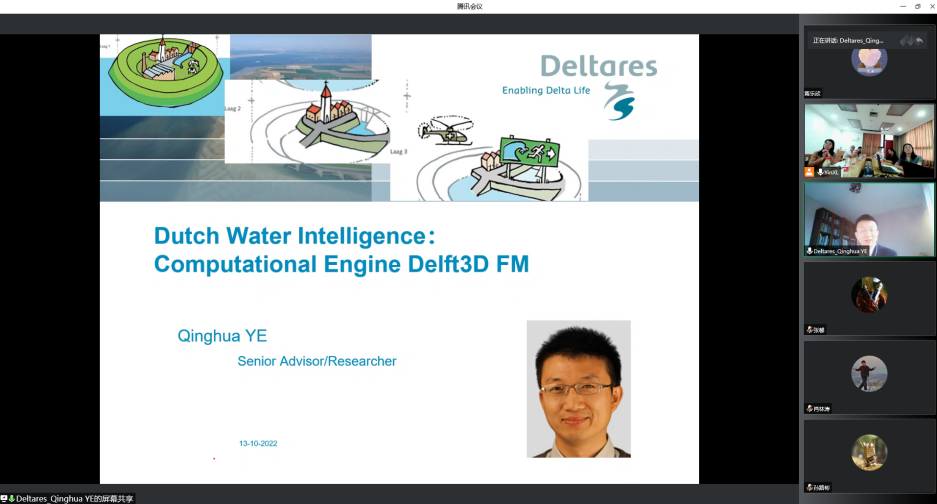Click XinXL's microphone icon
The height and width of the screenshot is (504, 937).
[x=820, y=172]
